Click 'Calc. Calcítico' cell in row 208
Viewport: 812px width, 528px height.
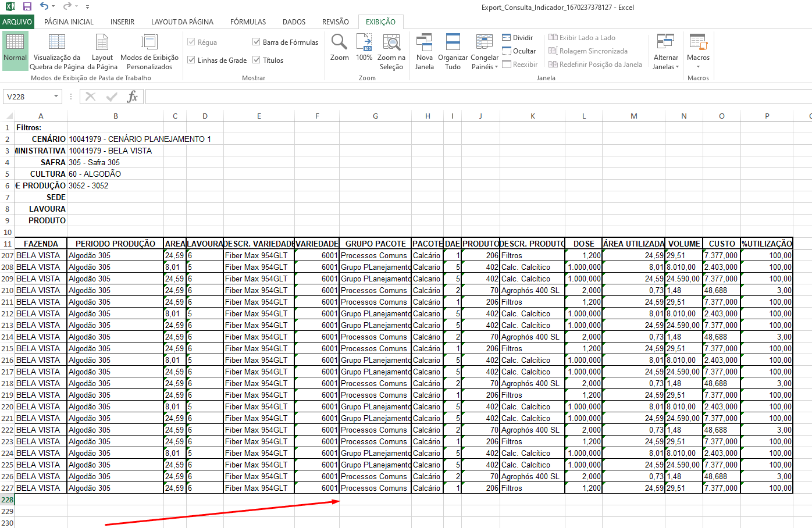[x=532, y=267]
